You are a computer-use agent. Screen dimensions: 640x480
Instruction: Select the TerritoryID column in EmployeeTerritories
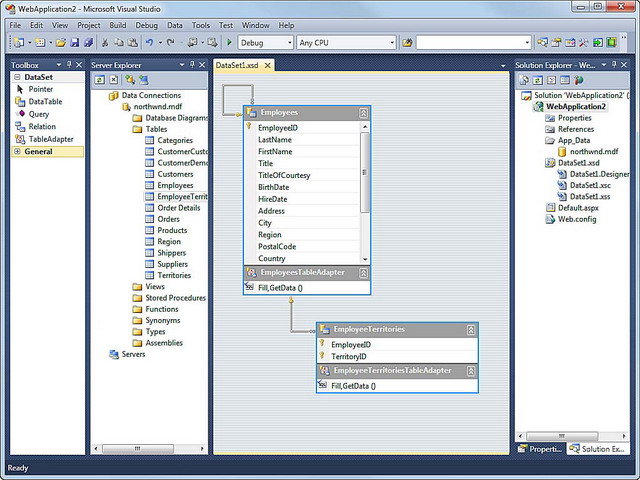pyautogui.click(x=349, y=356)
